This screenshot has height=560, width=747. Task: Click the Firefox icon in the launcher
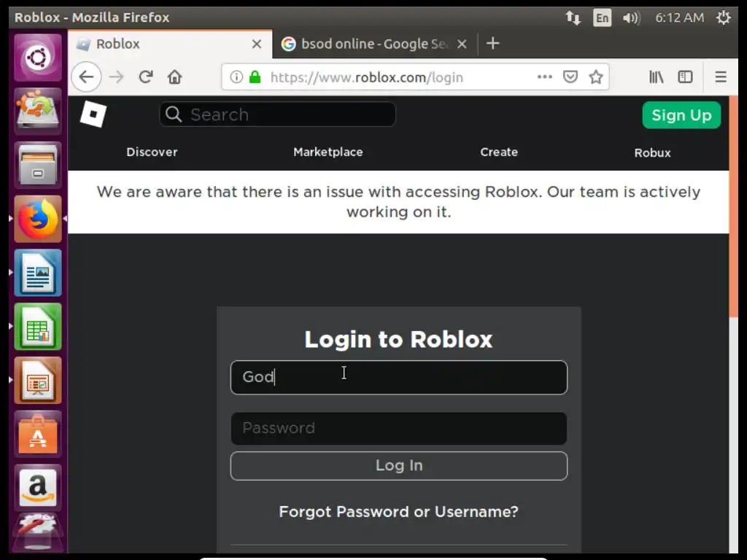38,219
